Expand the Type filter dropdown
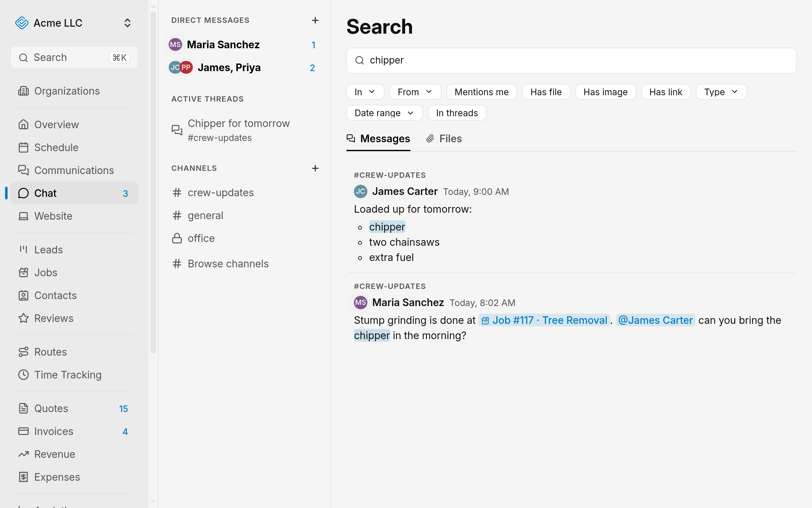The image size is (812, 508). (721, 92)
